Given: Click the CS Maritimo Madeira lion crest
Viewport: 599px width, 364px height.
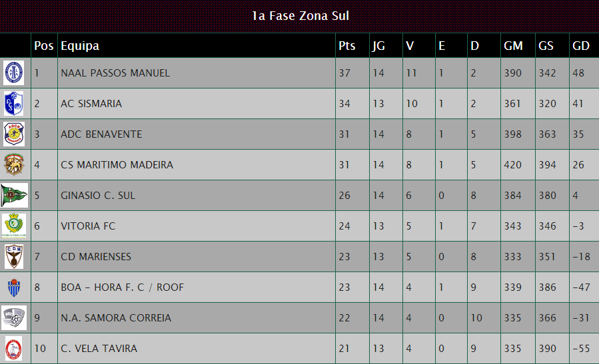Looking at the screenshot, I should click(x=14, y=164).
